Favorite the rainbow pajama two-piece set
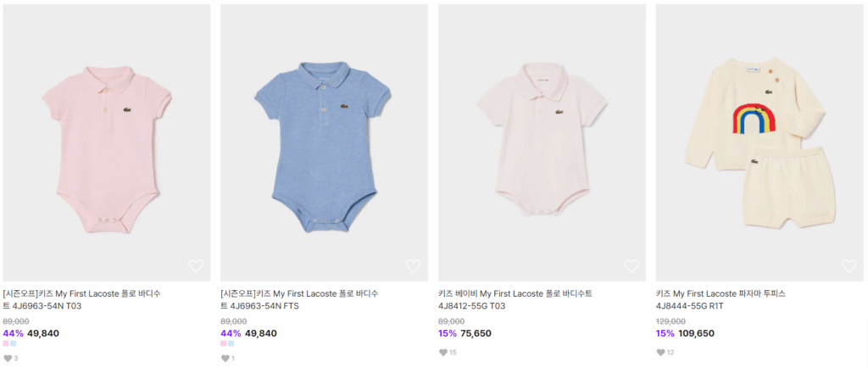 [849, 266]
